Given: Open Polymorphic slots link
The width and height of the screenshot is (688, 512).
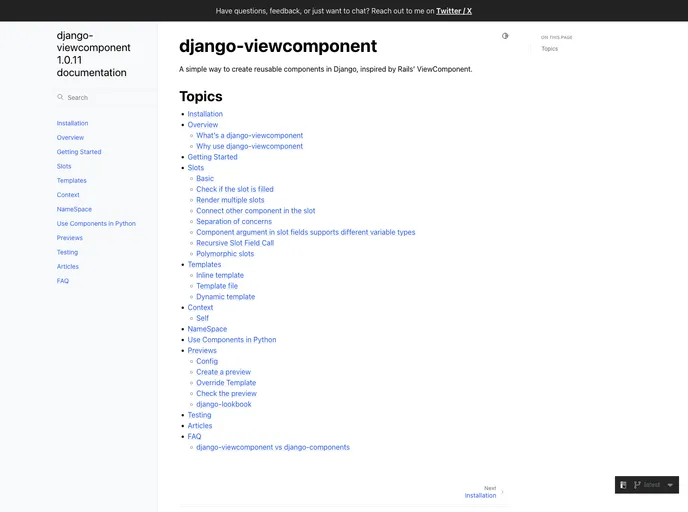Looking at the screenshot, I should click(x=225, y=254).
